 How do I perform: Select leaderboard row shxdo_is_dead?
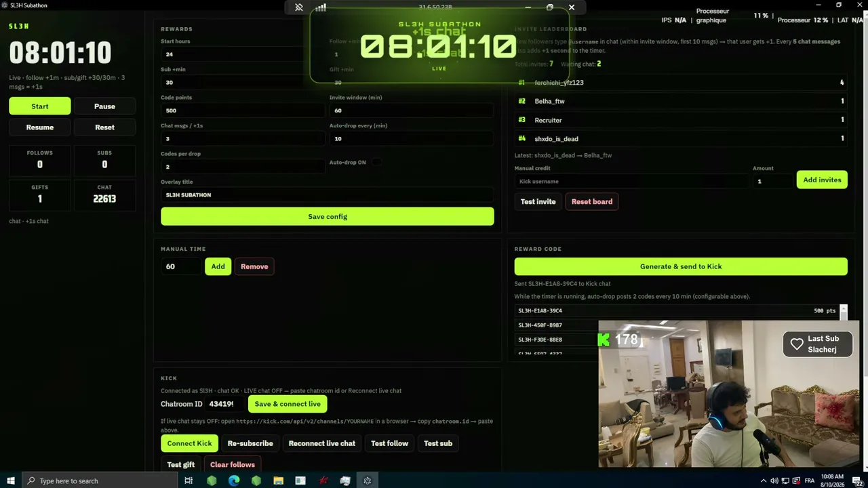(681, 138)
